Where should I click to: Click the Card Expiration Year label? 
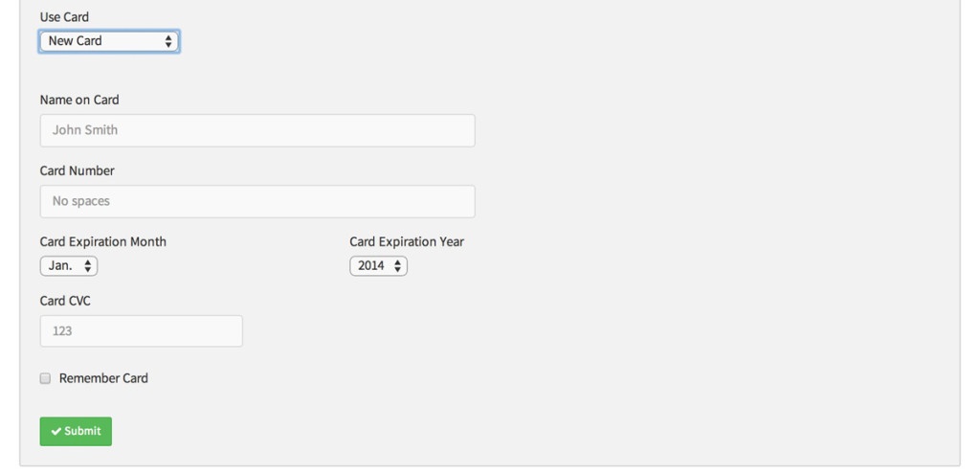point(407,241)
